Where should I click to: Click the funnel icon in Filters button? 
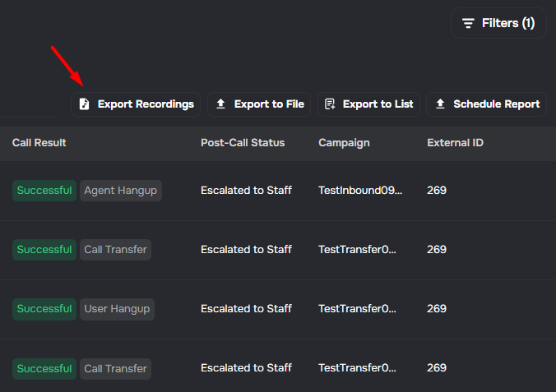[x=468, y=23]
